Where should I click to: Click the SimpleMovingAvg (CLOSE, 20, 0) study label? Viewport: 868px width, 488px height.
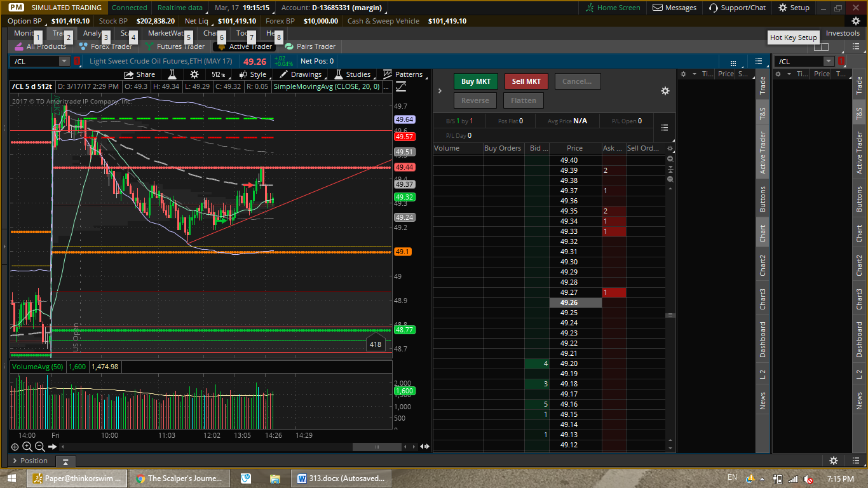click(x=327, y=86)
